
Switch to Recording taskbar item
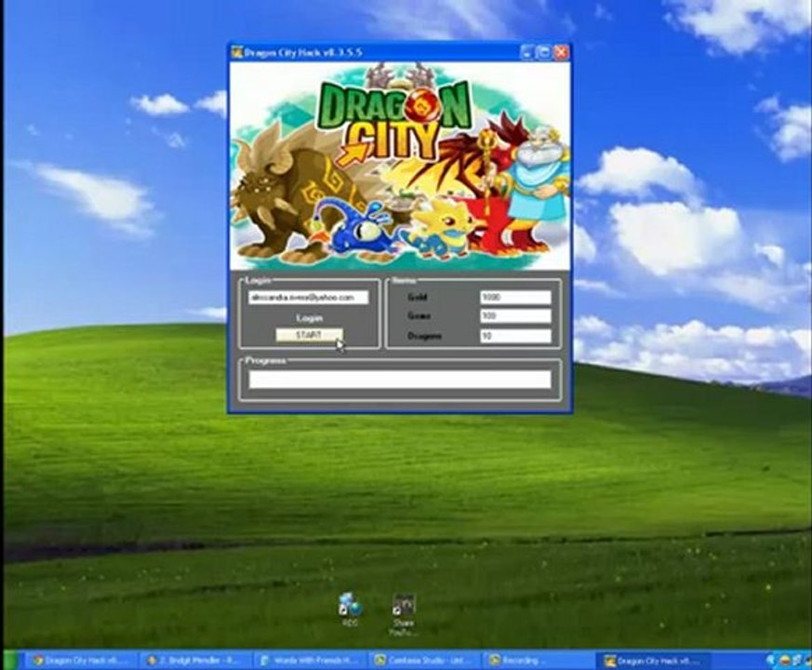(x=537, y=661)
